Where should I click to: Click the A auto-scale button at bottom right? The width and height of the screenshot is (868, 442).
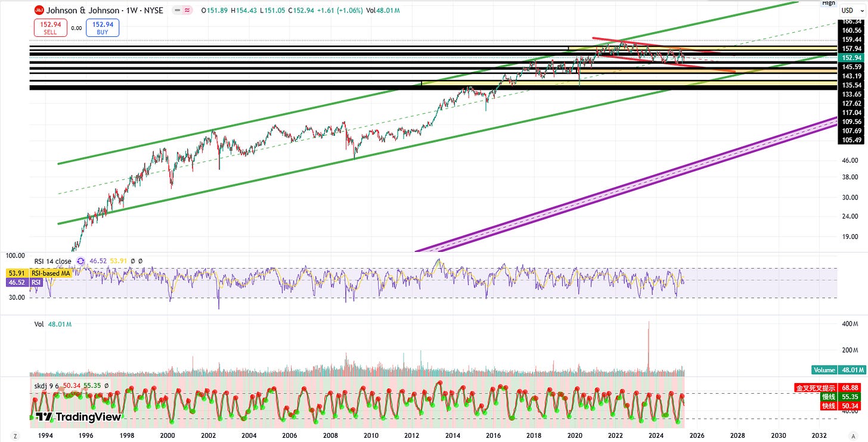[854, 436]
